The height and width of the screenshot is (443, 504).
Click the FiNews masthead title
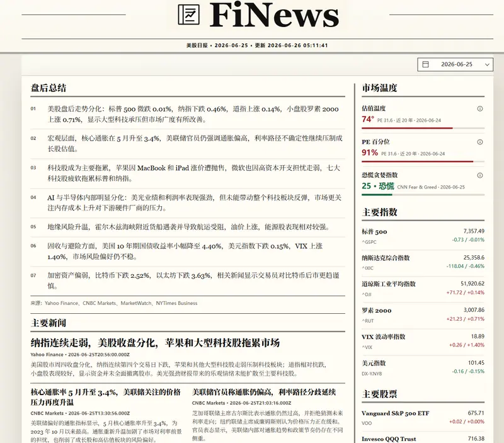pyautogui.click(x=274, y=14)
